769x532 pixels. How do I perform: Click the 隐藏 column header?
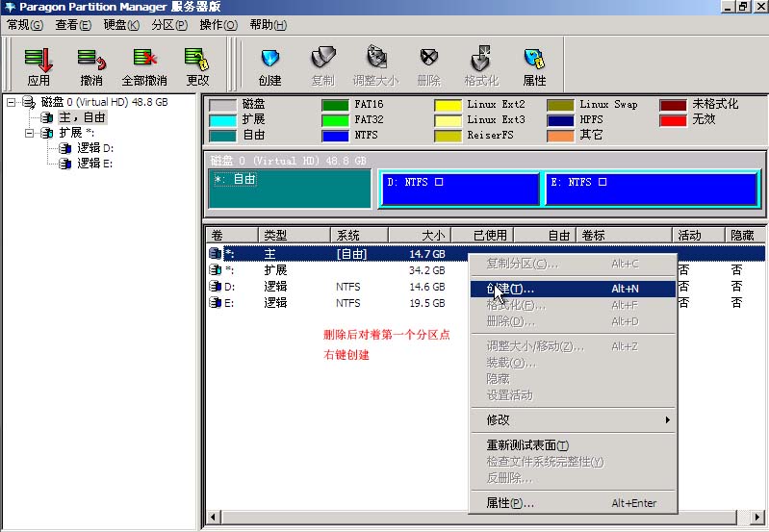(746, 236)
